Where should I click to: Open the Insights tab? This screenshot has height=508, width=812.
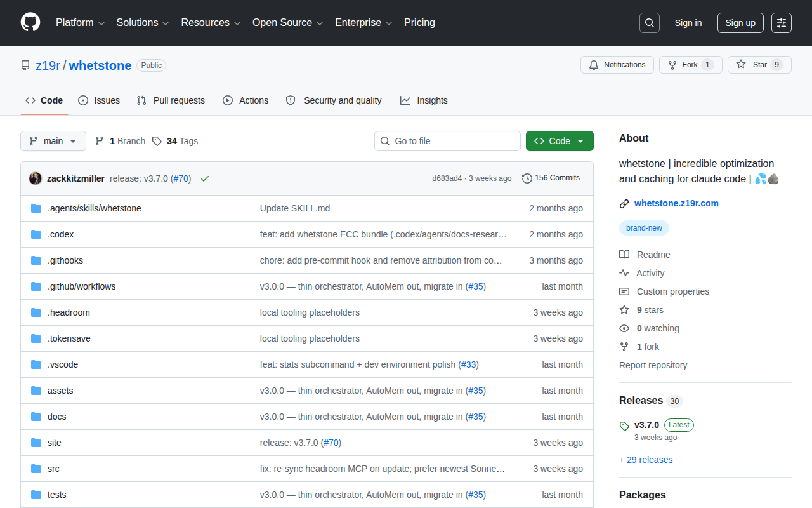pos(424,100)
